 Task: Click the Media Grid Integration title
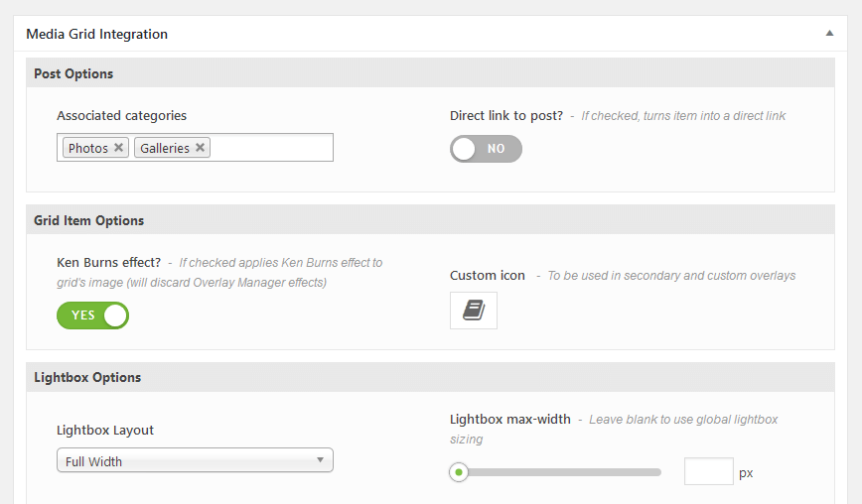[x=96, y=34]
